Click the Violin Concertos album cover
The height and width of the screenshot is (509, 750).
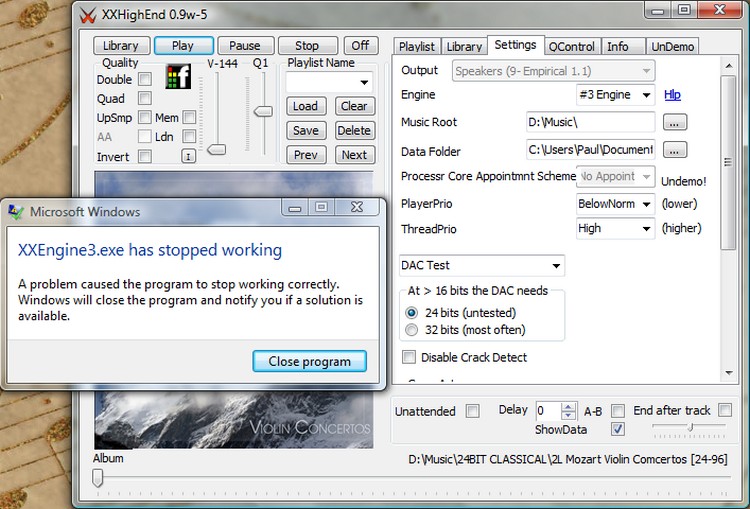click(x=233, y=420)
